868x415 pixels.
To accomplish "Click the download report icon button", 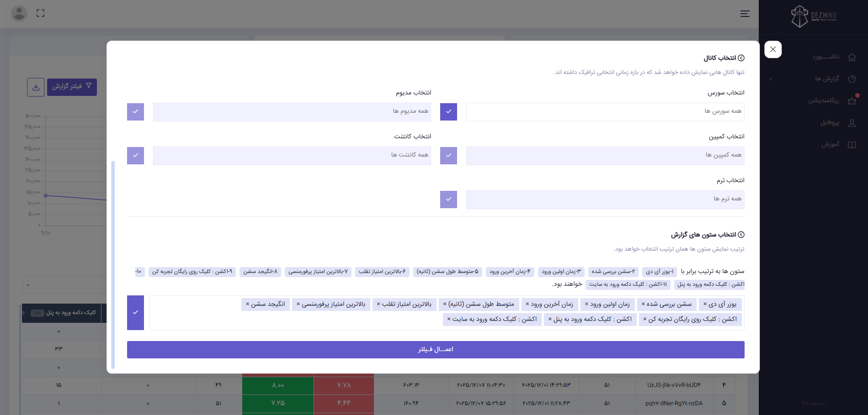I will (x=36, y=87).
